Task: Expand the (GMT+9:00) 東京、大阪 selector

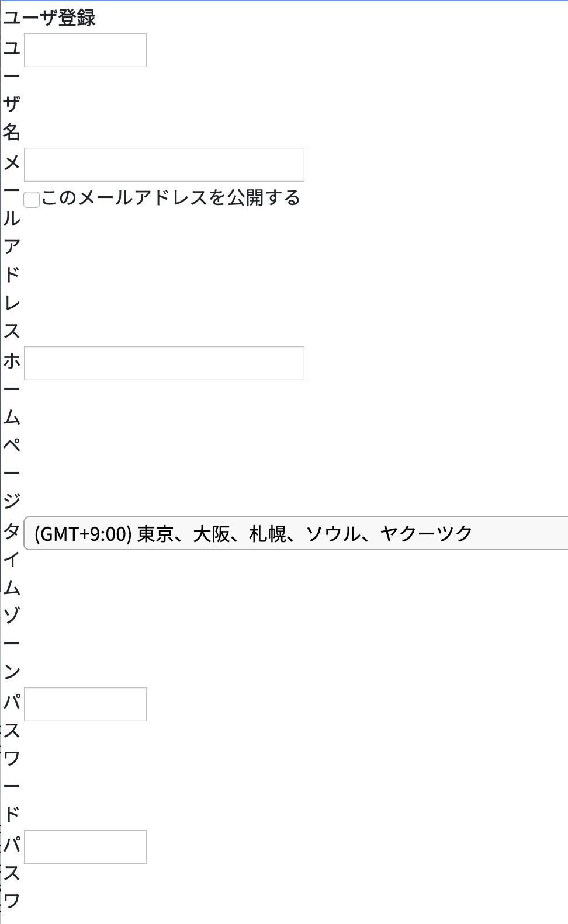Action: pos(296,533)
